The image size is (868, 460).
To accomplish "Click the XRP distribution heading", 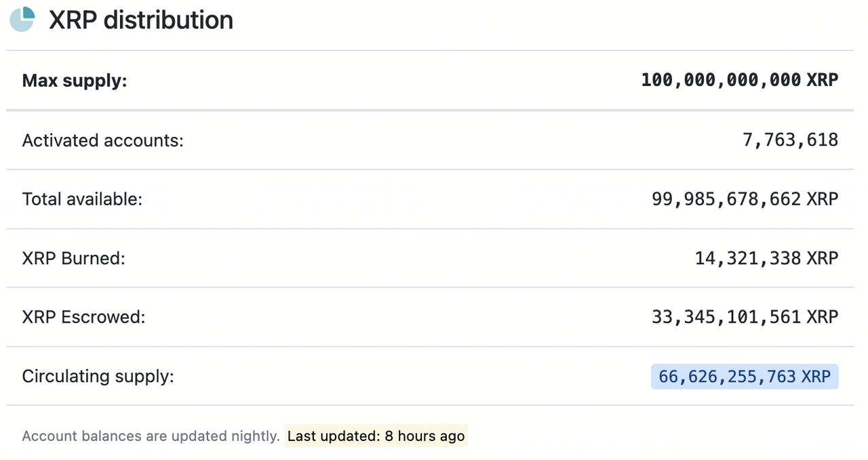I will (141, 20).
